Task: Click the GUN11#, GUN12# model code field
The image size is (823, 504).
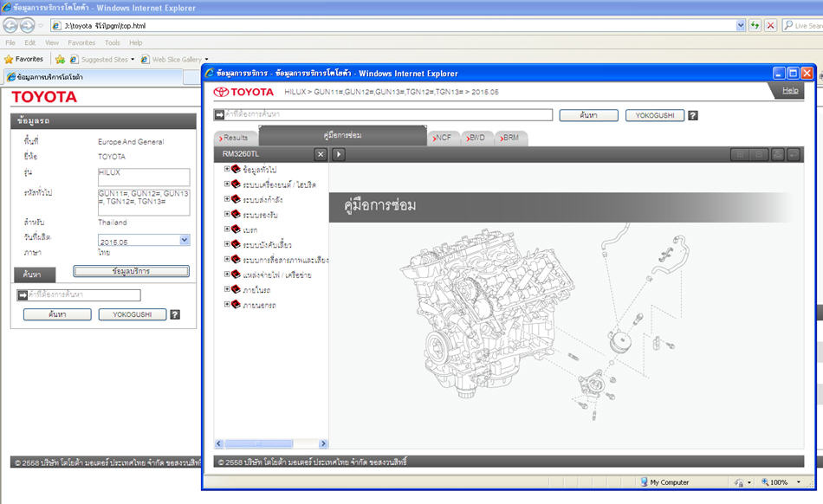Action: click(144, 203)
